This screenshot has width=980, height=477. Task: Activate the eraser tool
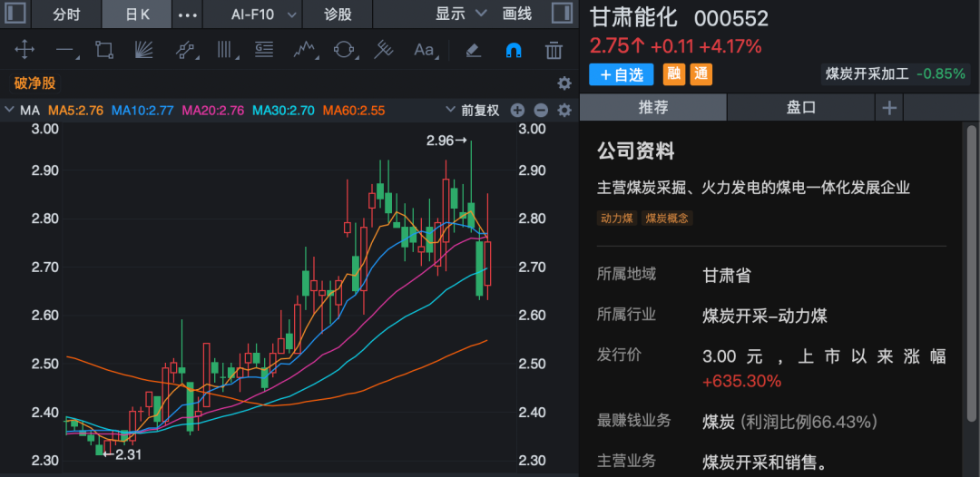[472, 50]
